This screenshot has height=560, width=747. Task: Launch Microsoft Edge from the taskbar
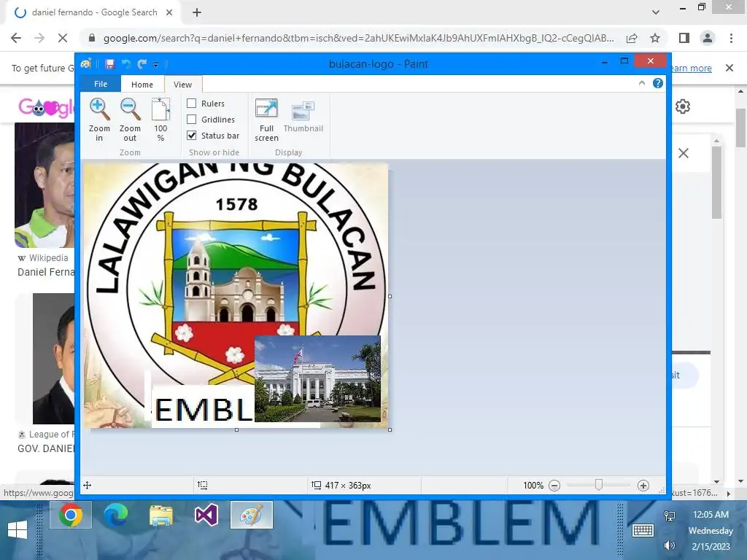tap(116, 515)
